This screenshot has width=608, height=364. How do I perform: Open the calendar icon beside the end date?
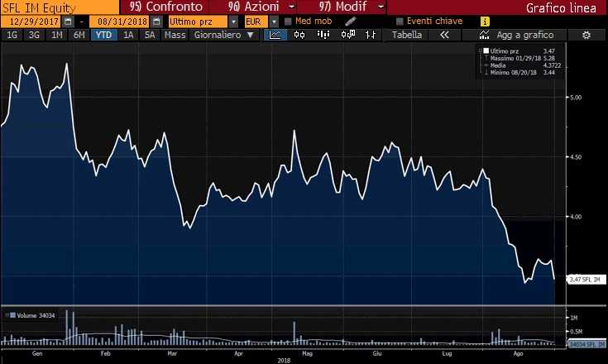point(156,21)
